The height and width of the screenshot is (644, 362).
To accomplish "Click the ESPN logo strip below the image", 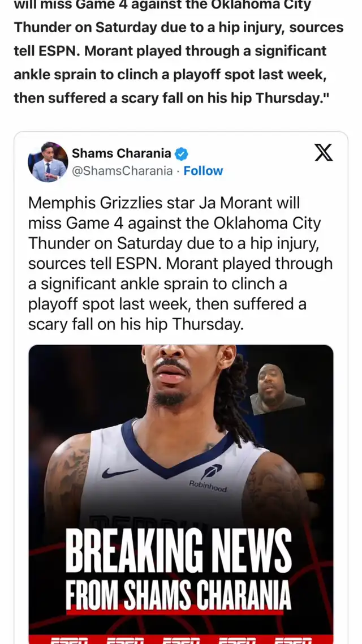I will pos(181,640).
